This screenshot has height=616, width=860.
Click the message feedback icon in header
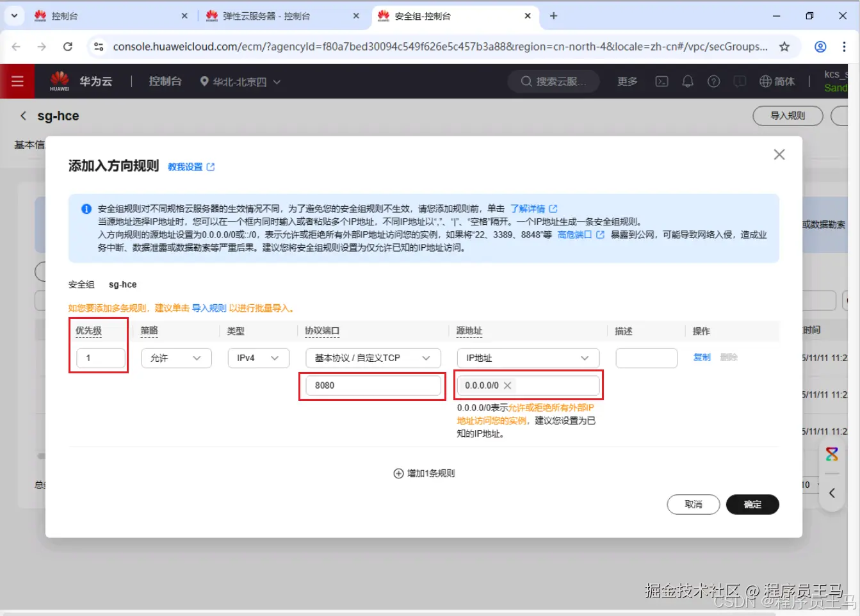pyautogui.click(x=740, y=81)
